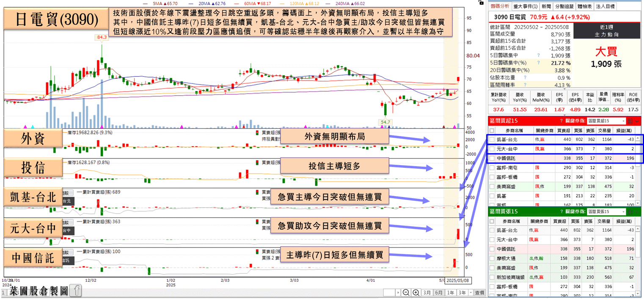644x305 pixels.
Task: Zoom out the chart with minus magnifier
Action: (406, 292)
